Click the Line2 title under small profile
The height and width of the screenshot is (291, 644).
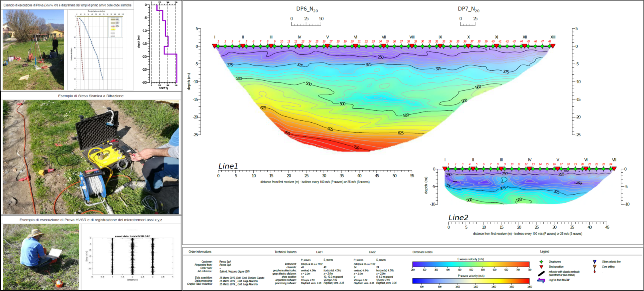458,217
